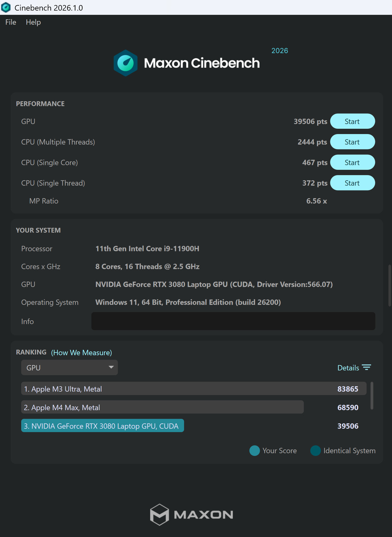The image size is (392, 537).
Task: Click the MP Ratio 6.56 x value
Action: click(x=317, y=201)
